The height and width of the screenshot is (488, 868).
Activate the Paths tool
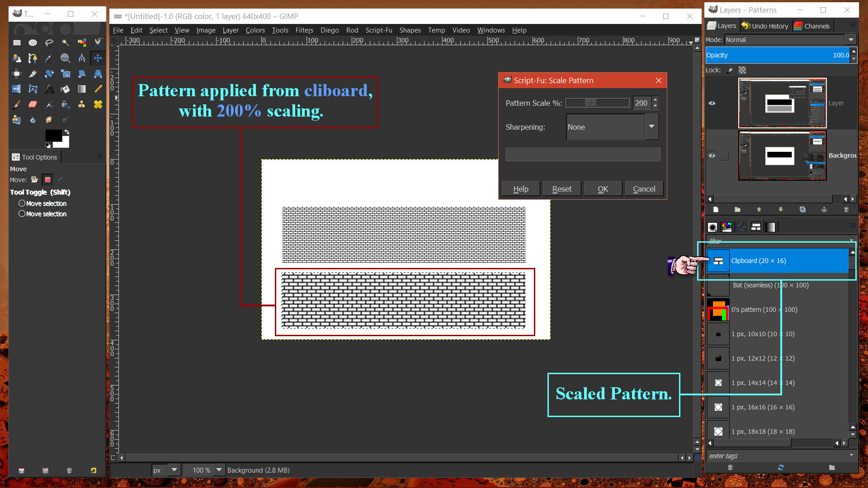(x=32, y=58)
